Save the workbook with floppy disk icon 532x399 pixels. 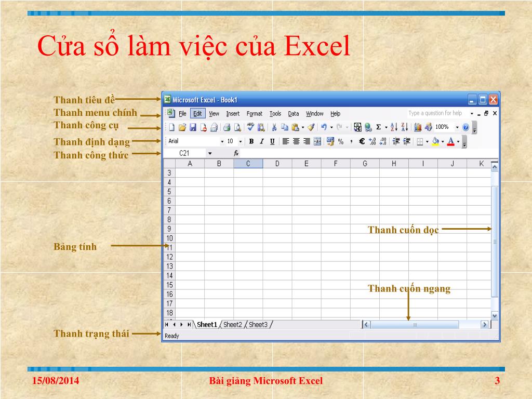pos(193,127)
